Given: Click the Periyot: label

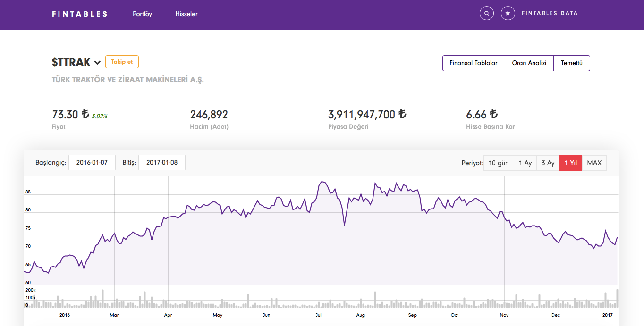Looking at the screenshot, I should pyautogui.click(x=472, y=163).
